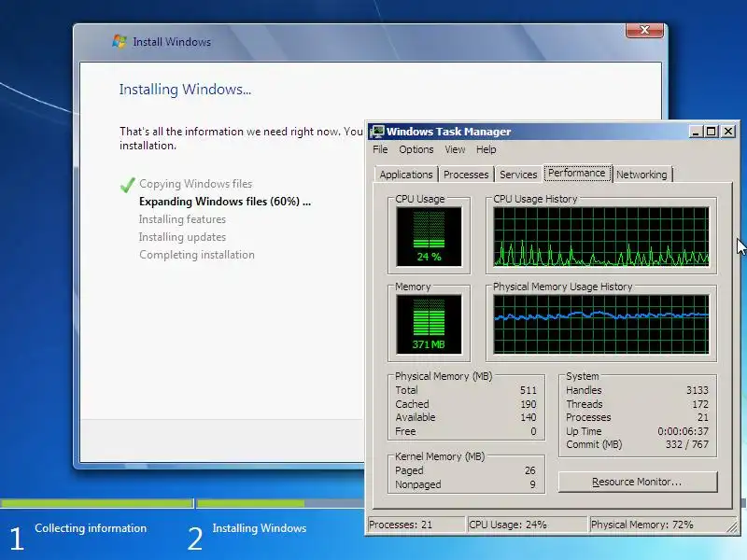
Task: Click the 'Expanding Windows files (60%)' text
Action: coord(225,202)
